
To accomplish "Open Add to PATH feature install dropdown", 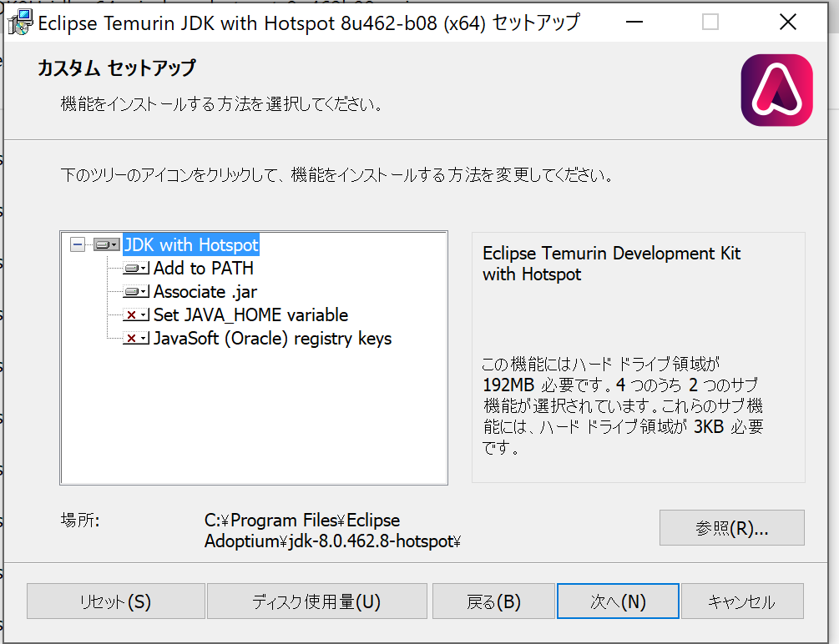I will point(136,268).
